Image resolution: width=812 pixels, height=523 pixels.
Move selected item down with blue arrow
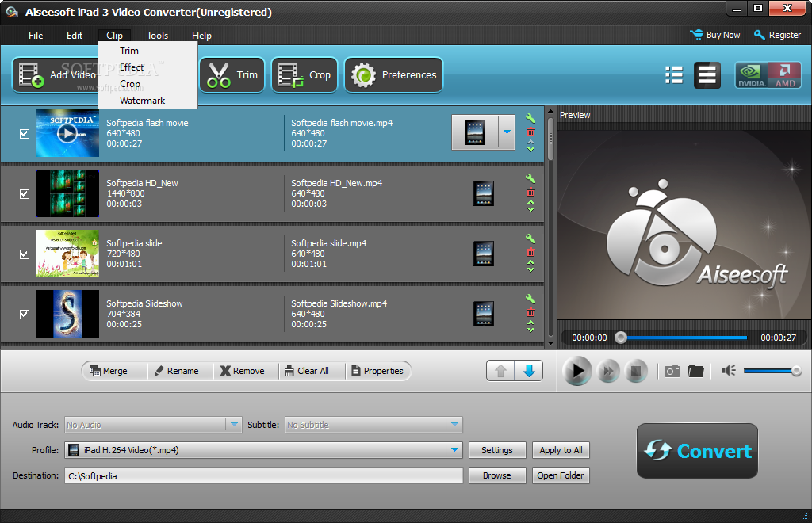point(529,371)
